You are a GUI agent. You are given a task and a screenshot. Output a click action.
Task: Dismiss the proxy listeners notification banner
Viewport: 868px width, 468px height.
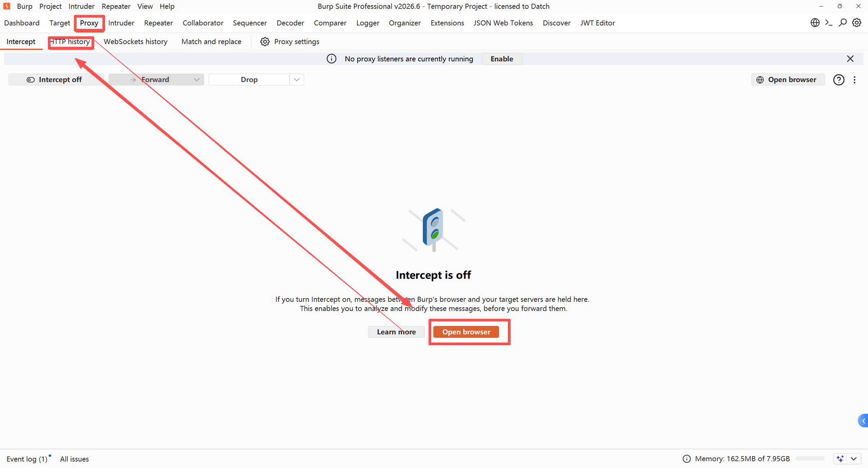tap(850, 59)
